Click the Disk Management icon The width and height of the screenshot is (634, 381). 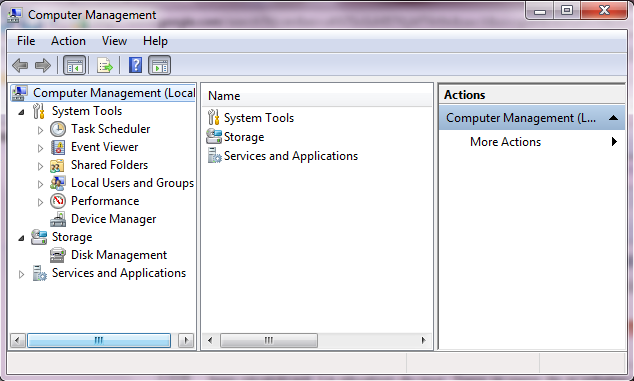[58, 255]
